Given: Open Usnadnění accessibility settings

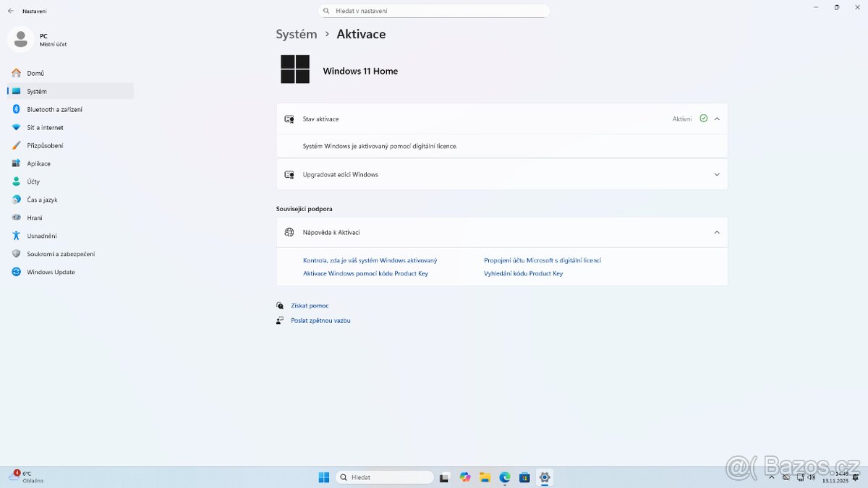Looking at the screenshot, I should [x=42, y=236].
